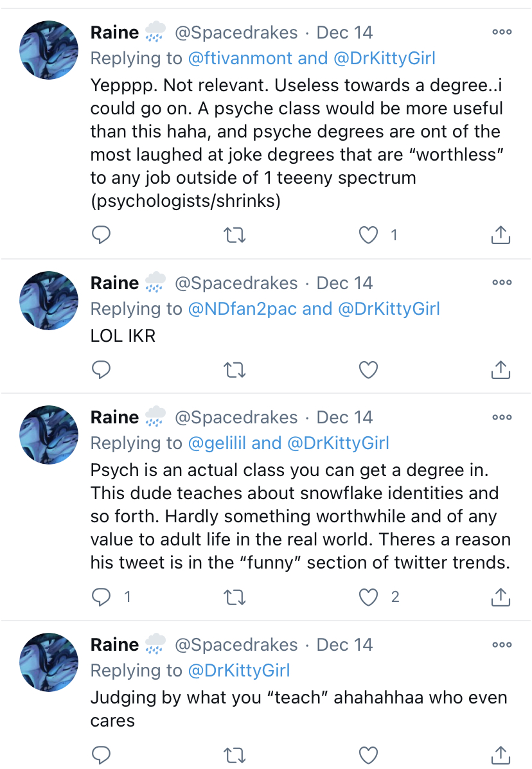Reply to the "LOL IKR" tweet
Image resolution: width=532 pixels, height=769 pixels.
pyautogui.click(x=101, y=370)
